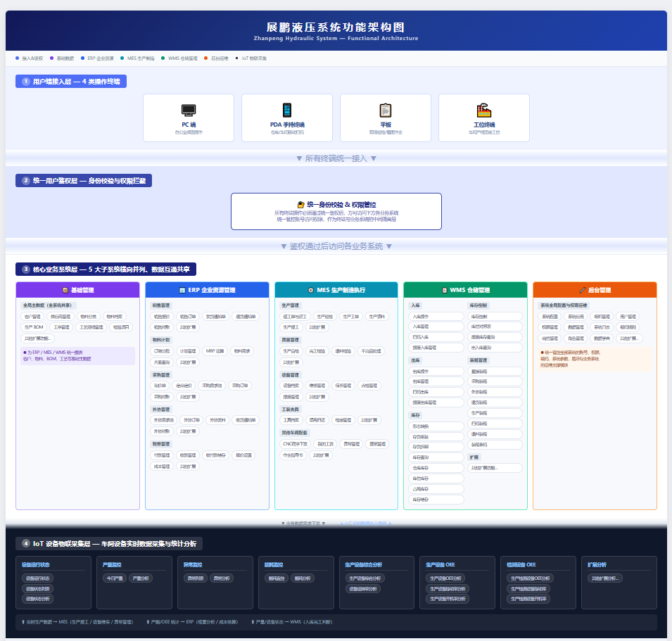Click section 3 核心业务系统层 heading badge
This screenshot has height=641, width=672.
[106, 269]
